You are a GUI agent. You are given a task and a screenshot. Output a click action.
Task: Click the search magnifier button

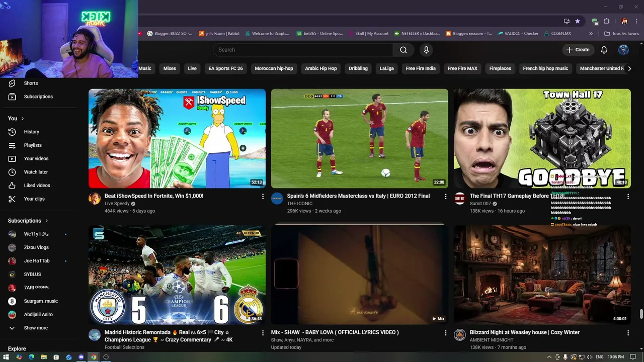pos(404,50)
